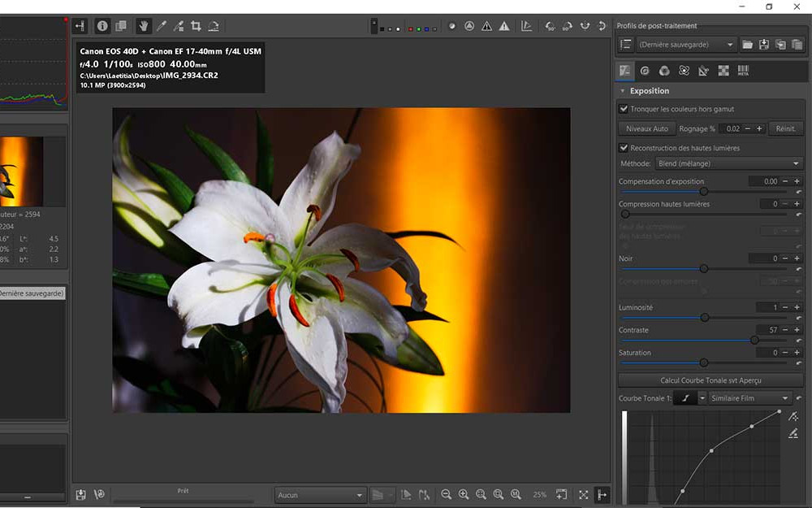Zoom out of the preview image
Screen dimensions: 812x508
[446, 494]
